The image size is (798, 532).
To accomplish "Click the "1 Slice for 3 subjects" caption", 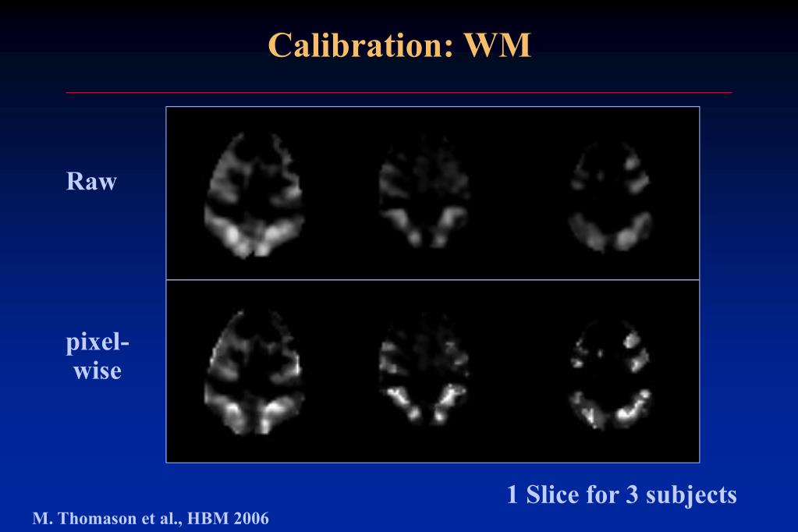I will click(x=622, y=495).
